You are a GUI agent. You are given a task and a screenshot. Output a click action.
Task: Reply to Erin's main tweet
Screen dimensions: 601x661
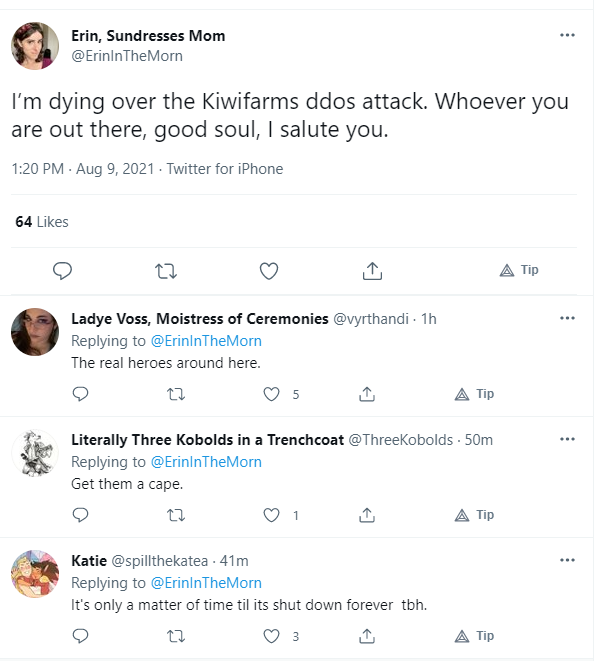click(62, 270)
